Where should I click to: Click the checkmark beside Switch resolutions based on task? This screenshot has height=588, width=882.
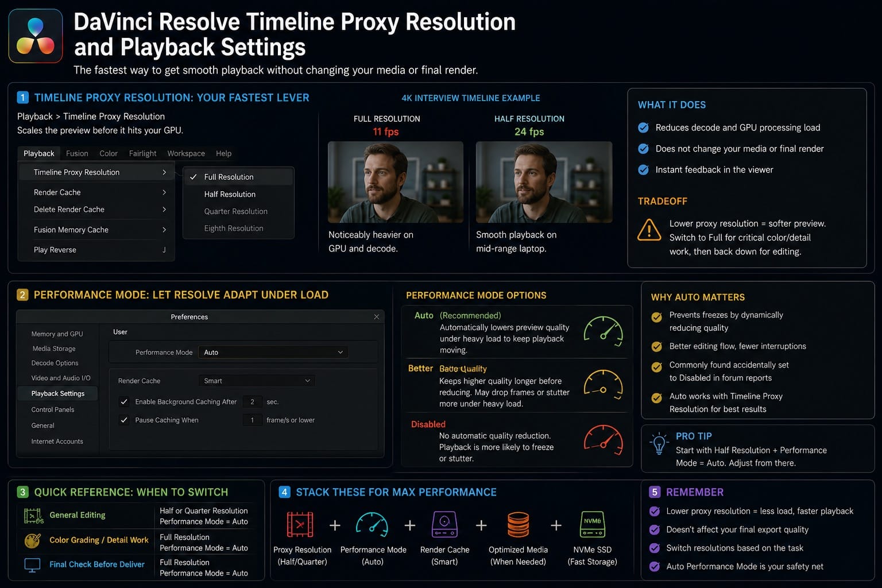pos(654,548)
